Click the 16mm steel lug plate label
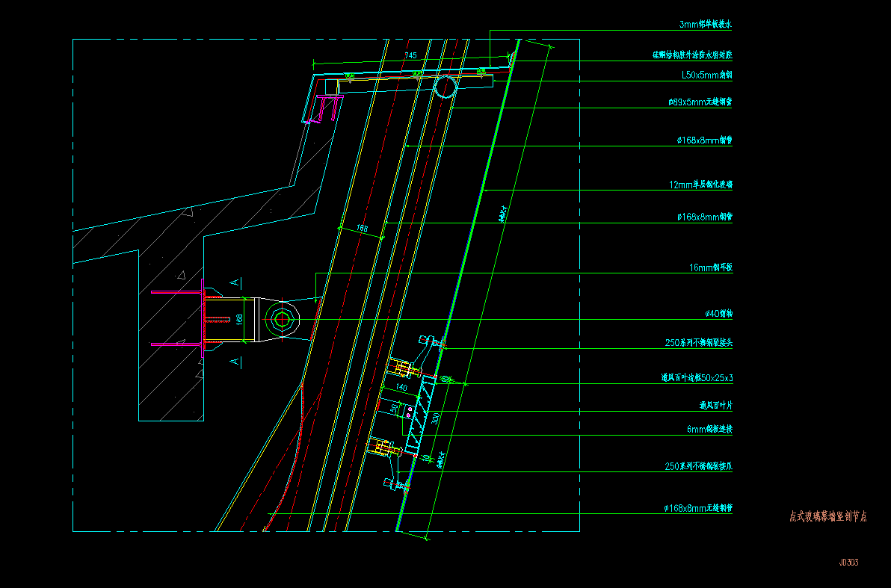The image size is (891, 588). 710,267
